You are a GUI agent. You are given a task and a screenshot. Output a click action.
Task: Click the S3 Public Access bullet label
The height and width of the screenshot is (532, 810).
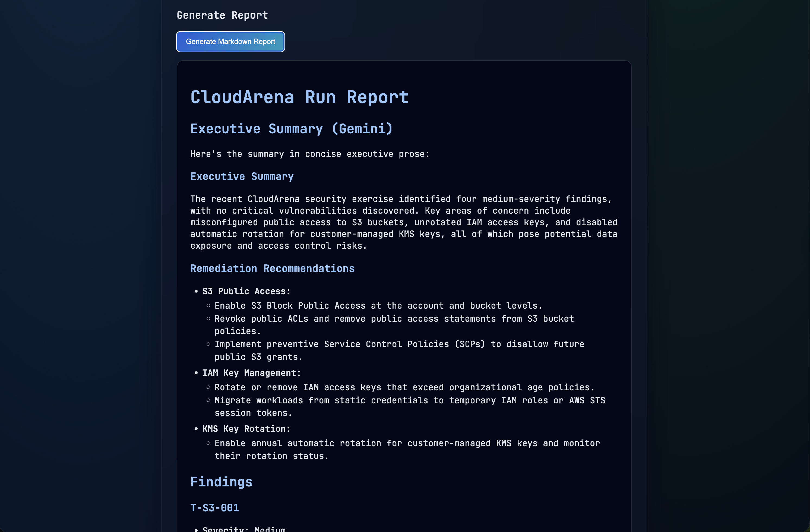coord(246,291)
